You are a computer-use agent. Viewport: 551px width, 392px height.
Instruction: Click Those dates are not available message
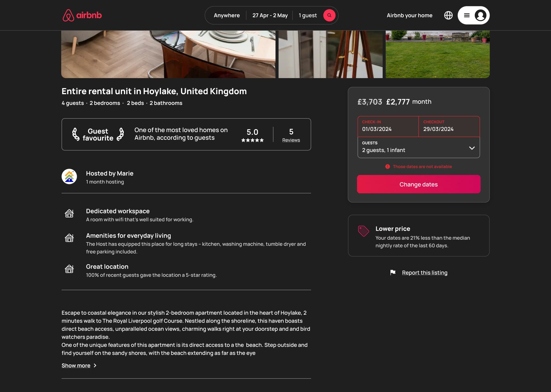click(x=422, y=166)
